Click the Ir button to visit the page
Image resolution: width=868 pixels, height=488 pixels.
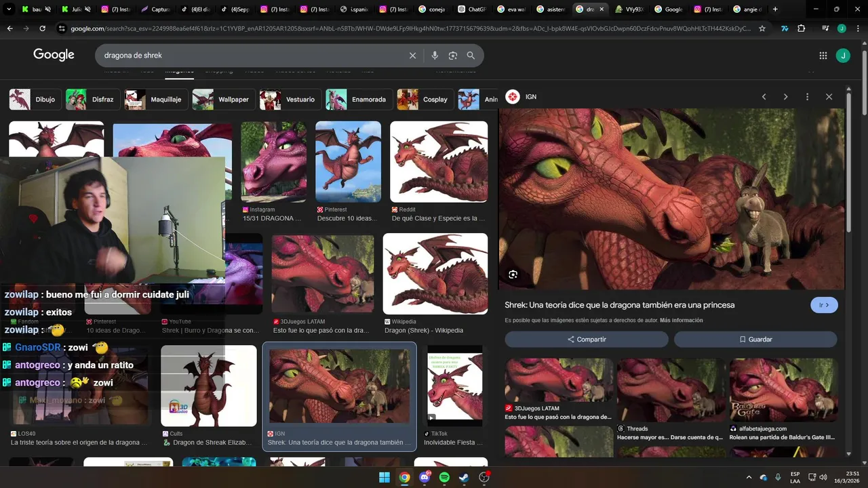(824, 305)
